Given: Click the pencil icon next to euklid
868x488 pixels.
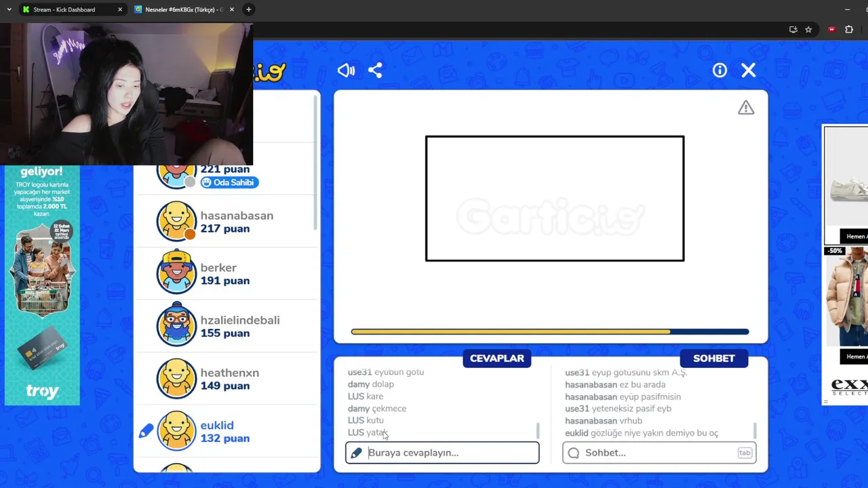Looking at the screenshot, I should point(146,431).
